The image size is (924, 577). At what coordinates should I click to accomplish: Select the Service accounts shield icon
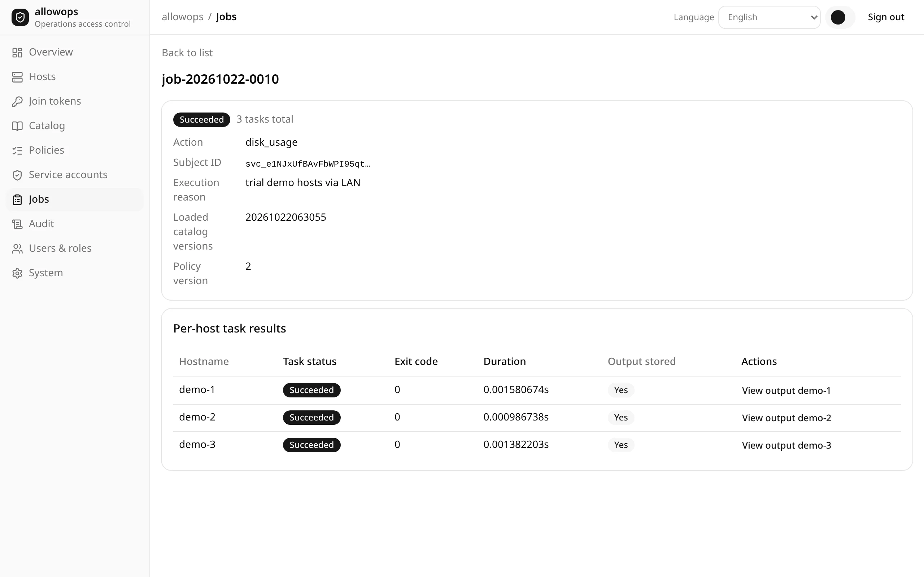click(17, 175)
